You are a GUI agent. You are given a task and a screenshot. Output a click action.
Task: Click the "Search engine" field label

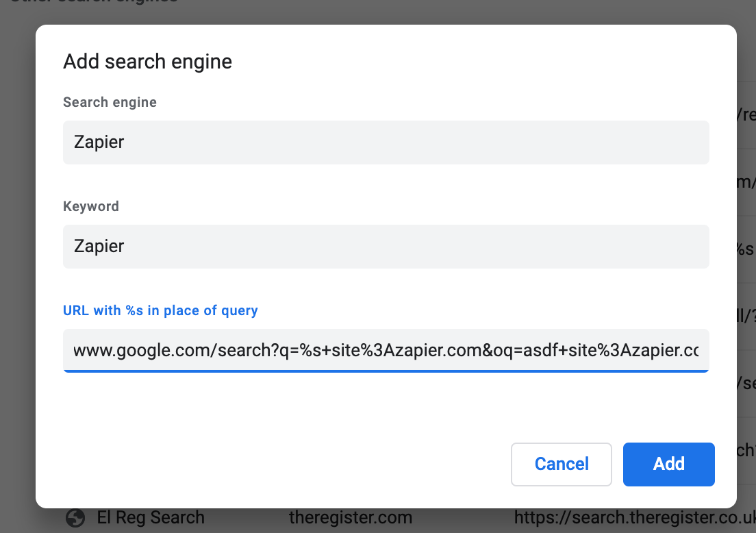tap(110, 103)
